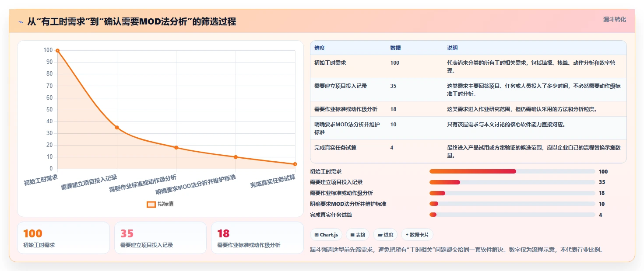Image resolution: width=644 pixels, height=271 pixels.
Task: Click the table data value 35
Action: coord(393,86)
